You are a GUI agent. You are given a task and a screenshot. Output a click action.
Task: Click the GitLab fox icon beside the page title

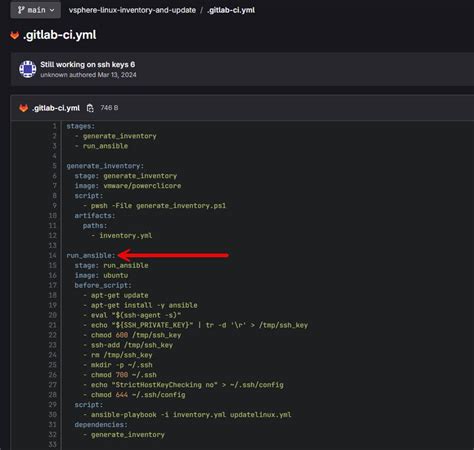coord(15,35)
